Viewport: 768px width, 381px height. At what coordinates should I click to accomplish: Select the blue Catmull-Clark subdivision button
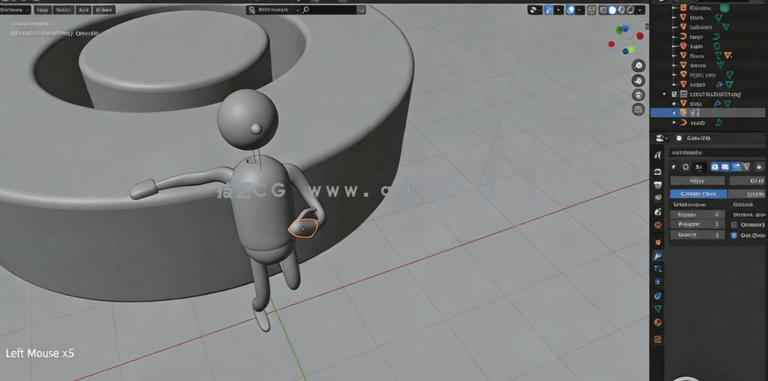click(x=698, y=194)
